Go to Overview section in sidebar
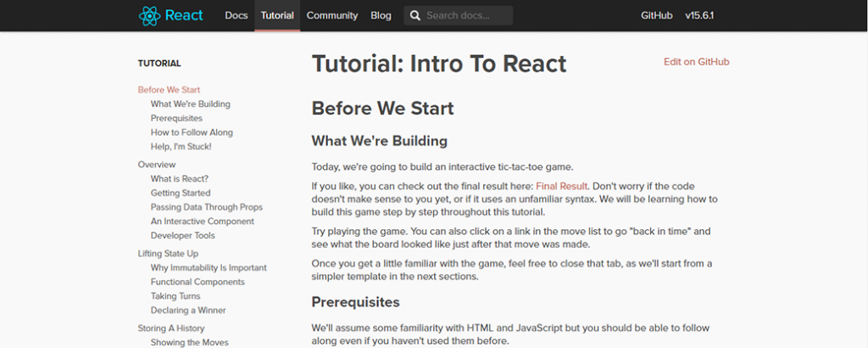The height and width of the screenshot is (348, 868). [157, 165]
